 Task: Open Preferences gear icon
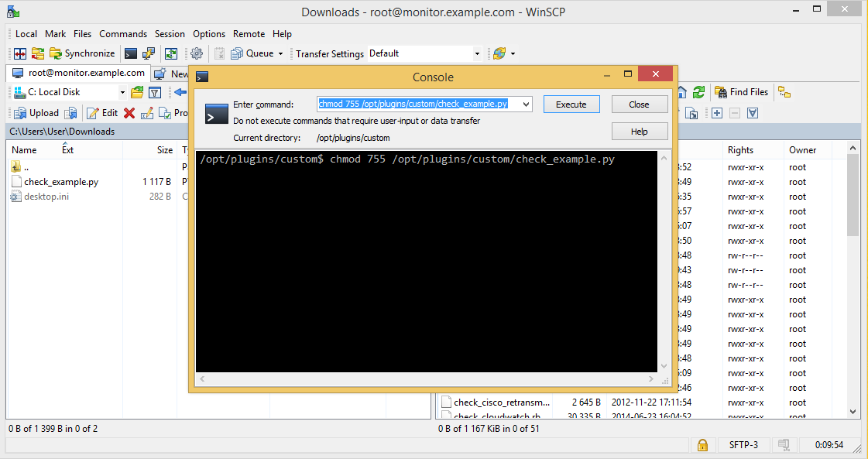pos(197,53)
